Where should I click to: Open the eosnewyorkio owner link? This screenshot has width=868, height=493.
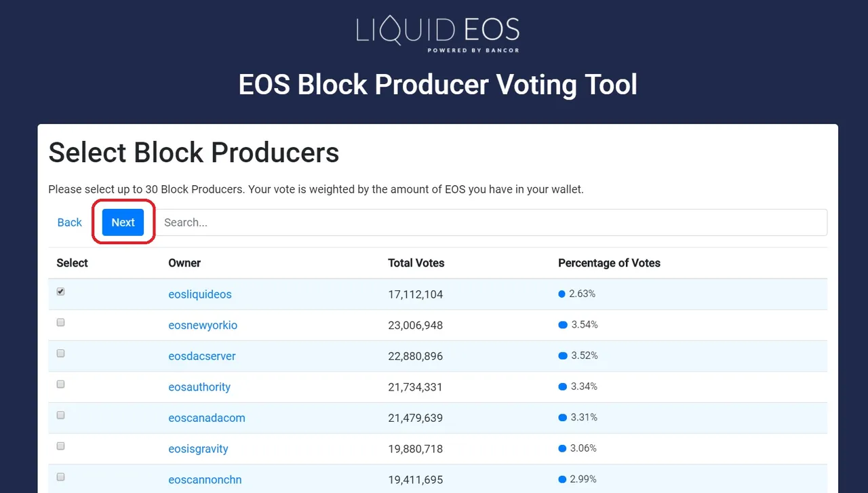tap(203, 326)
